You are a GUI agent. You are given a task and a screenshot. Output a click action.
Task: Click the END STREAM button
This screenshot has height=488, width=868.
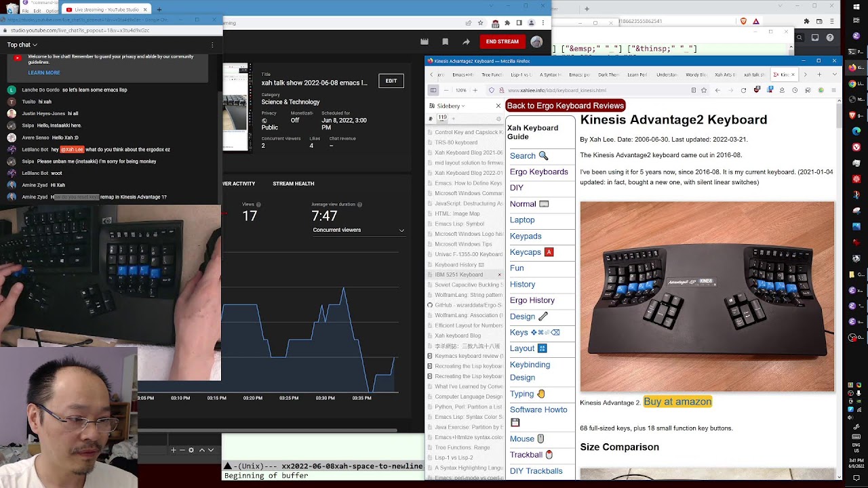[x=502, y=41]
